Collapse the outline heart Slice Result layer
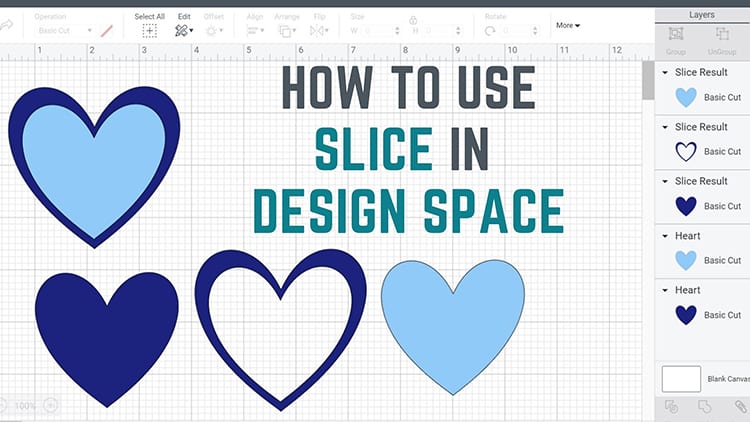 (x=665, y=127)
